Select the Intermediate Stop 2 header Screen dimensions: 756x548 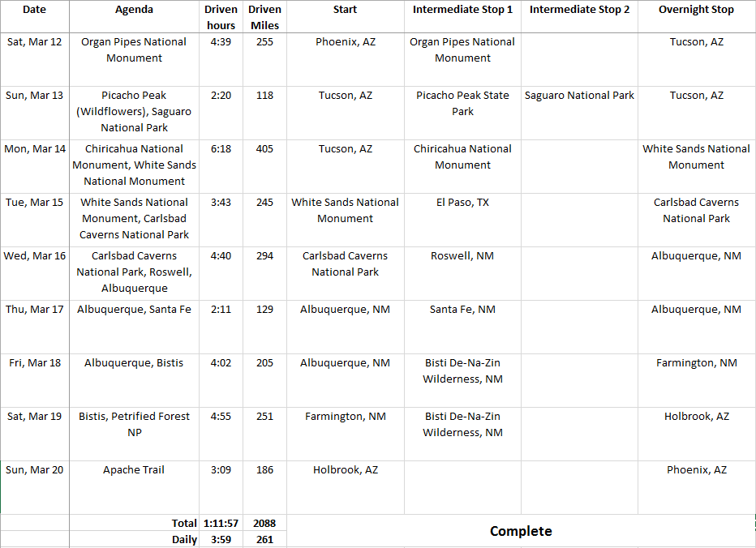[x=579, y=10]
